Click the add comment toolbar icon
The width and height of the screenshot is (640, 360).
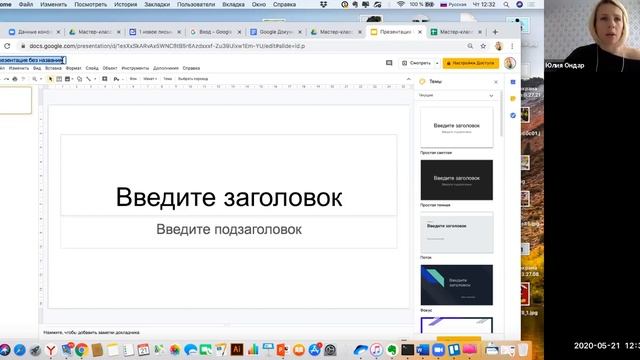point(104,79)
